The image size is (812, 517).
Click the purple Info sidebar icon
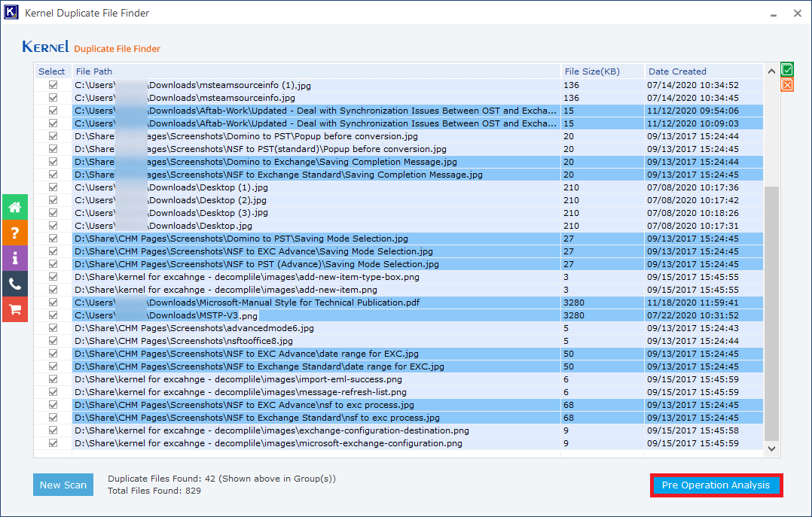pyautogui.click(x=15, y=258)
